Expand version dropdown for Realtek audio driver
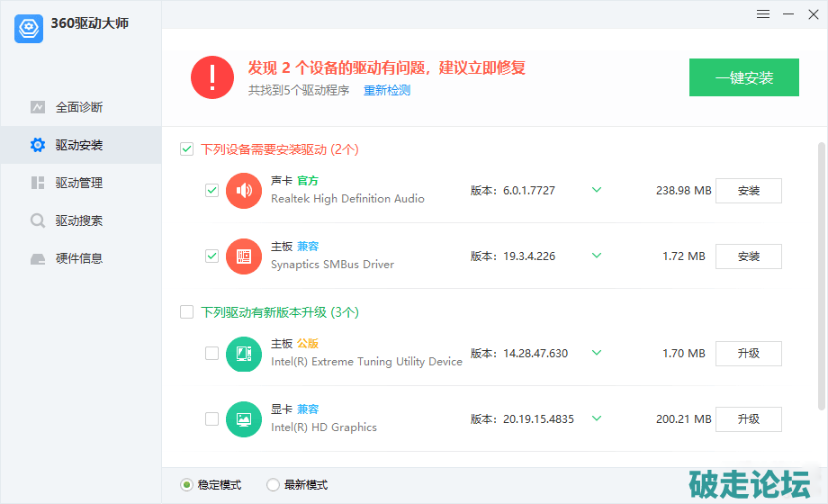Image resolution: width=828 pixels, height=504 pixels. (596, 190)
